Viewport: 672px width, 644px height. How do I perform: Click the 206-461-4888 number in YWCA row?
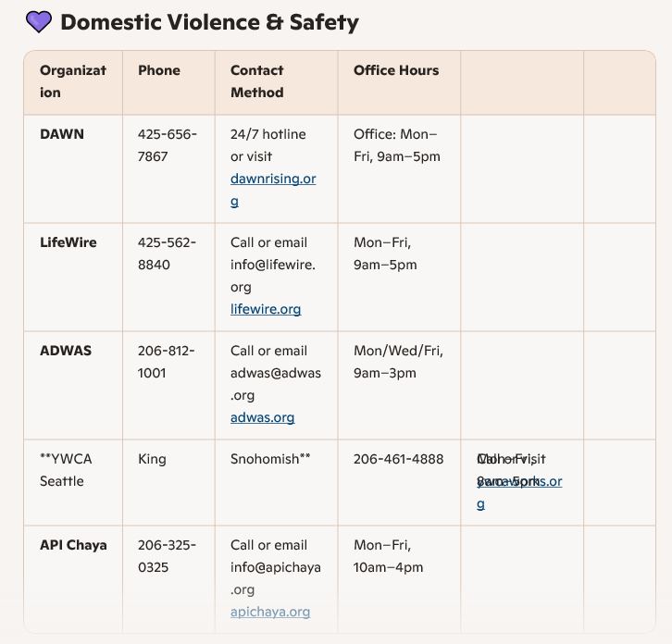point(399,459)
